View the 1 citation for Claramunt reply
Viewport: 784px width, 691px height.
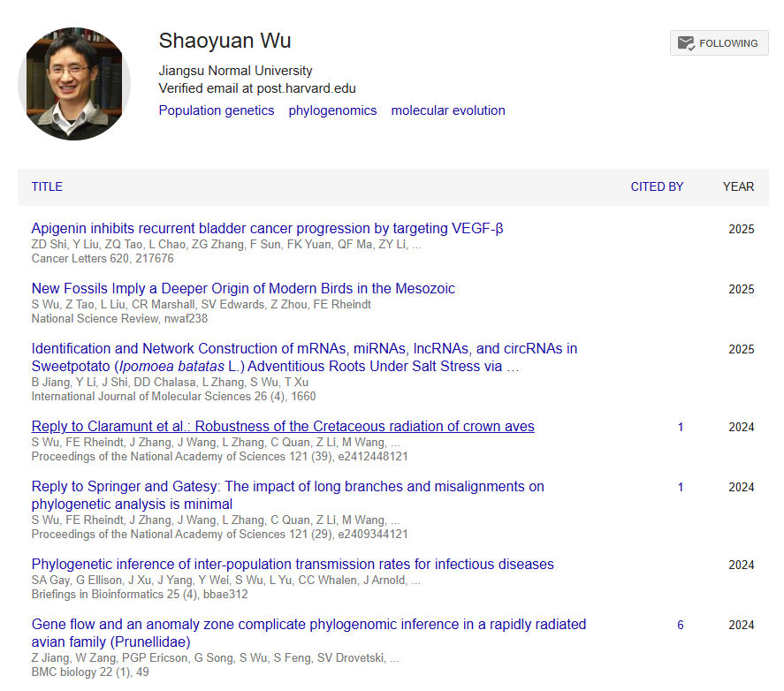pyautogui.click(x=680, y=427)
